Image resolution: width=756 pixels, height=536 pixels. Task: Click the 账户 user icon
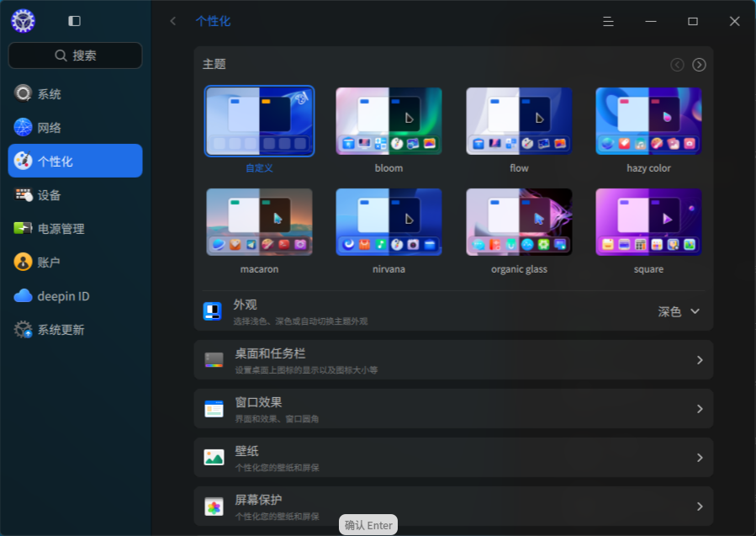tap(23, 262)
